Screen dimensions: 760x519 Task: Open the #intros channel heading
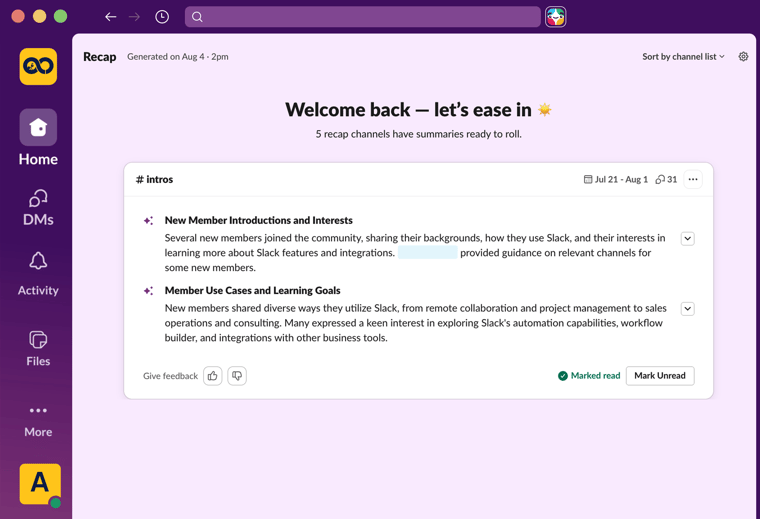coord(154,179)
